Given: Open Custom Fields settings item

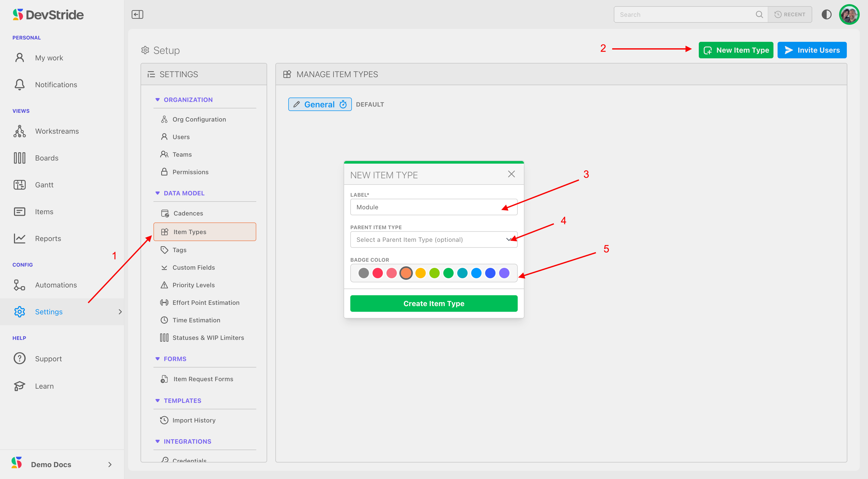Looking at the screenshot, I should click(x=193, y=268).
